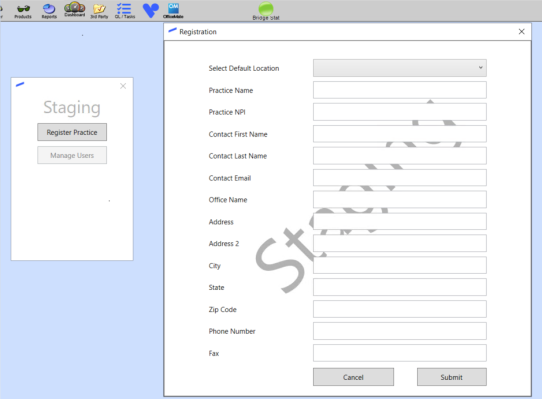Click the Manage Users button

[72, 155]
